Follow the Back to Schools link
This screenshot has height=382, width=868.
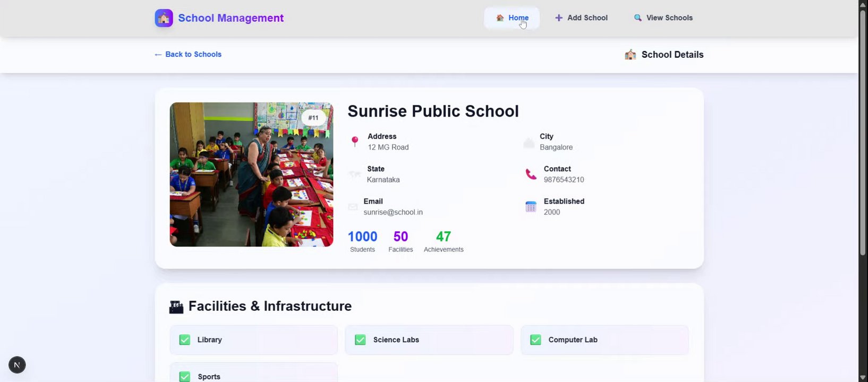188,54
